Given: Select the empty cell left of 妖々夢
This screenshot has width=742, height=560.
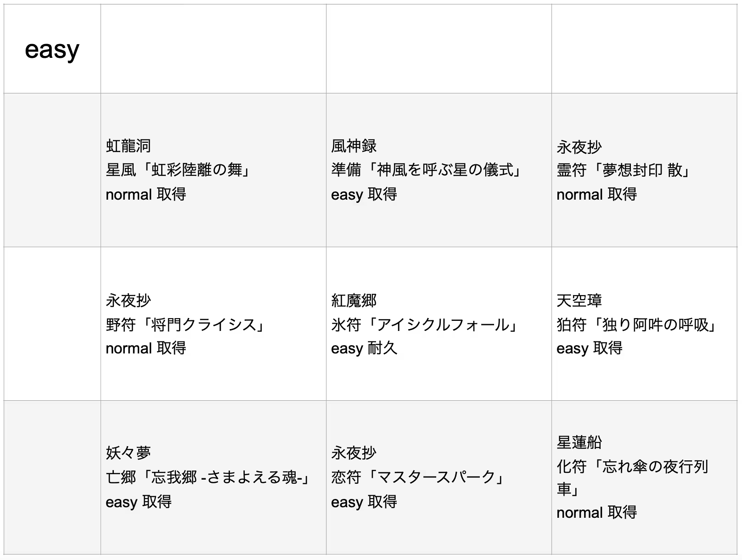Looking at the screenshot, I should pyautogui.click(x=52, y=477).
